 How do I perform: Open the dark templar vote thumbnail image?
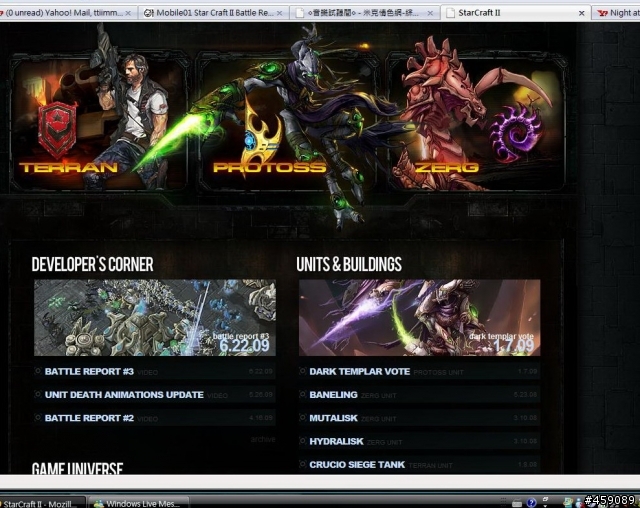[420, 317]
